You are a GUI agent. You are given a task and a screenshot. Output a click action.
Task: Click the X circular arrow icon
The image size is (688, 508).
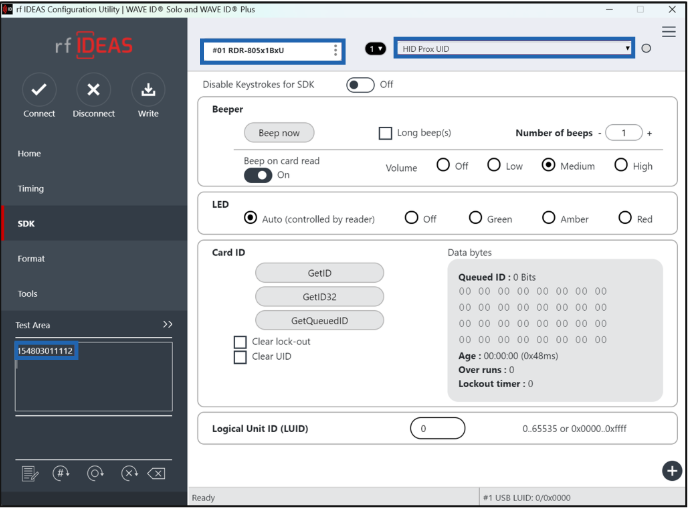129,473
